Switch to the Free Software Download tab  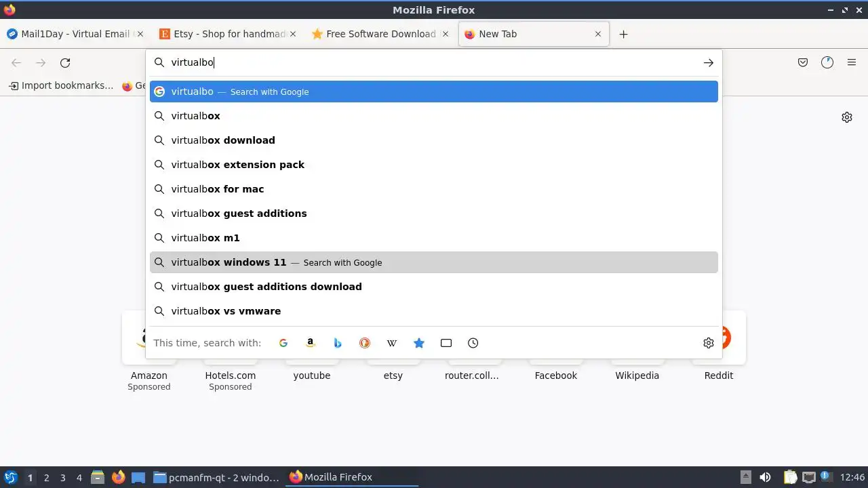click(374, 34)
